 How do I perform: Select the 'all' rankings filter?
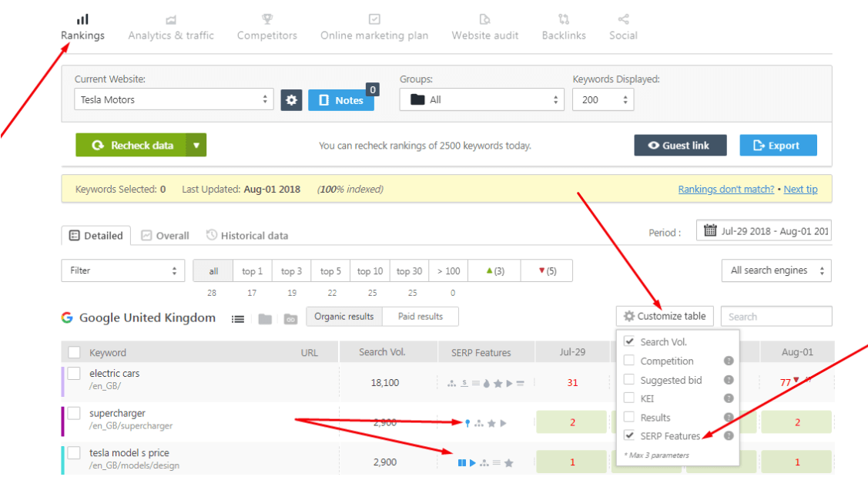213,271
